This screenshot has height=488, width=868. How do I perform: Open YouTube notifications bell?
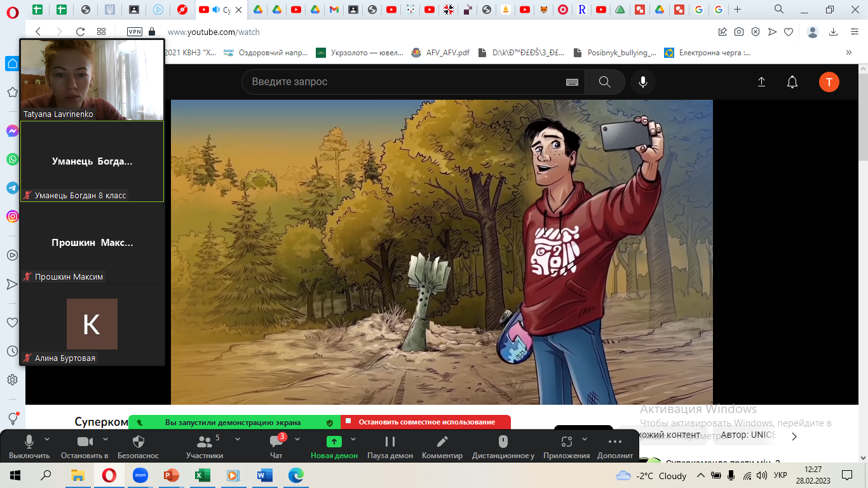tap(792, 82)
